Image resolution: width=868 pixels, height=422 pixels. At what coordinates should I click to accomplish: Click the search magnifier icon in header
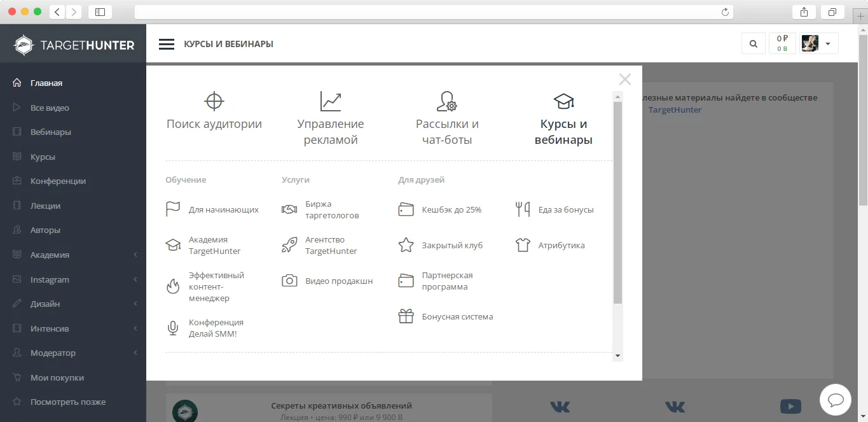coord(754,44)
